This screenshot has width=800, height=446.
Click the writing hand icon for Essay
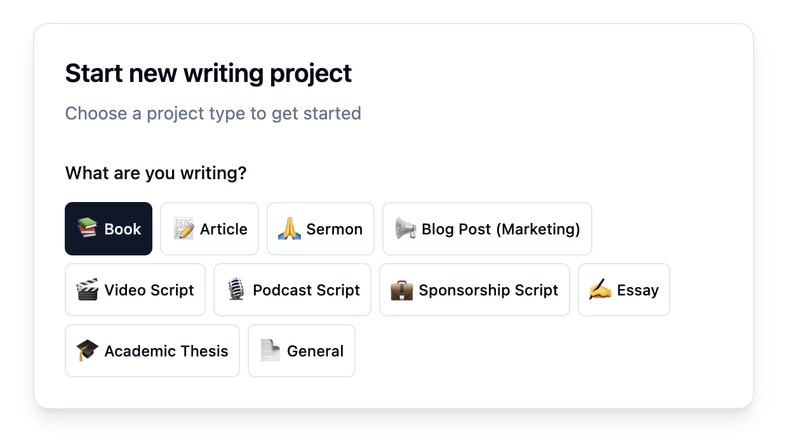point(600,290)
